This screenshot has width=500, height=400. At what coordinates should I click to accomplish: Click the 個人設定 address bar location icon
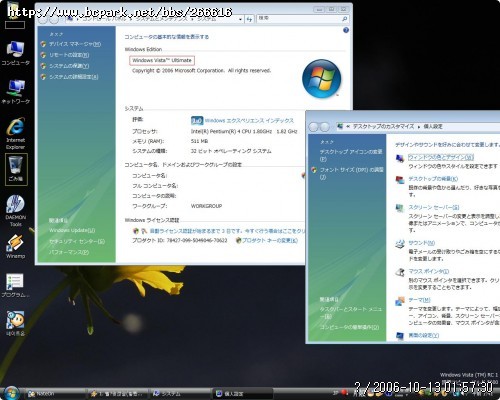tap(340, 126)
